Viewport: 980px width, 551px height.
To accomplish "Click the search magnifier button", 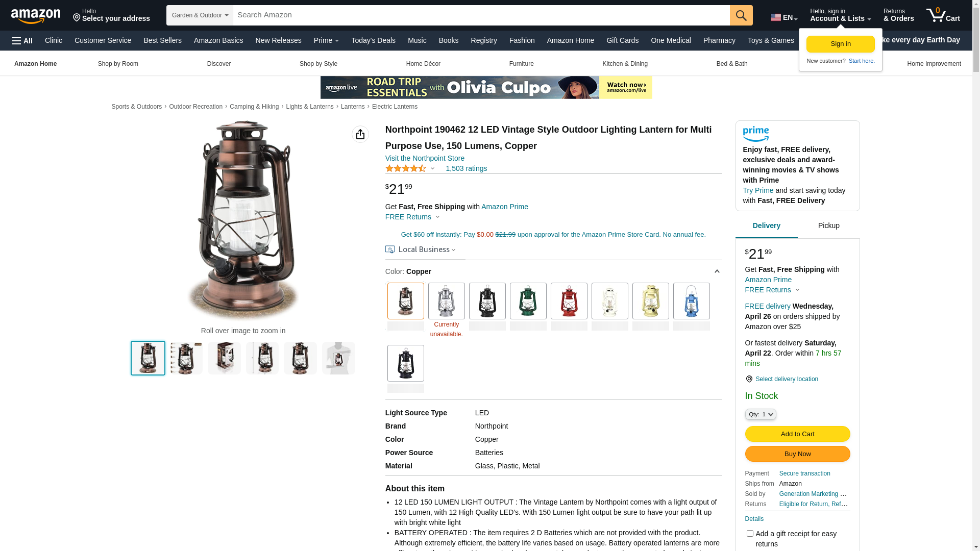I will click(x=741, y=15).
